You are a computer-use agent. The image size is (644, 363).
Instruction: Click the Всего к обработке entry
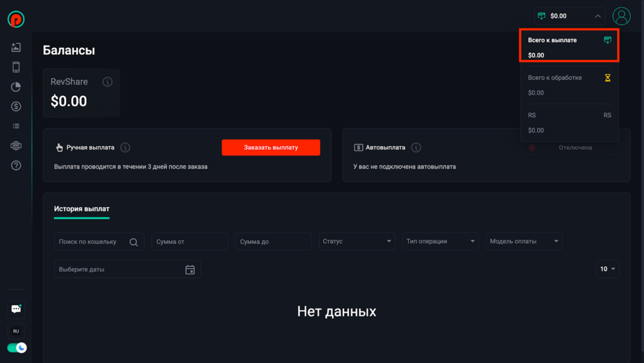click(x=569, y=85)
